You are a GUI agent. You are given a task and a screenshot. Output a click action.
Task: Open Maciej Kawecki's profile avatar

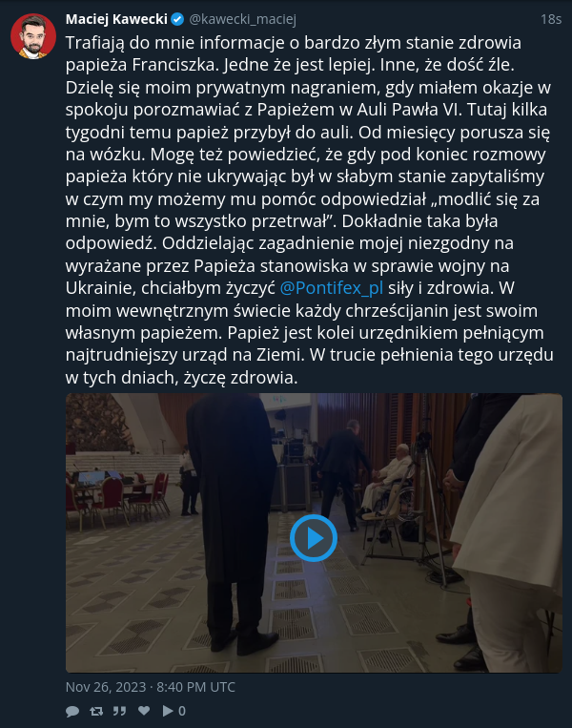pos(33,36)
